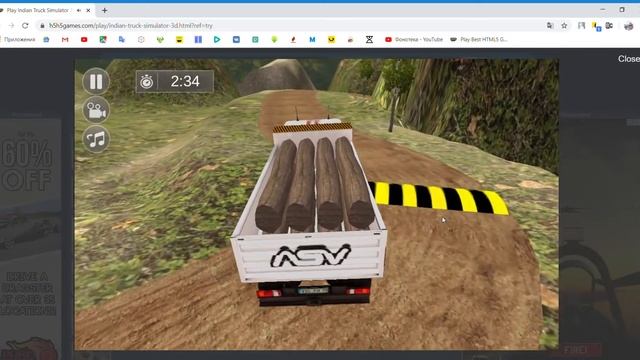Screen dimensions: 640x360
Task: Open the Google Maps bookmark
Action: point(103,40)
